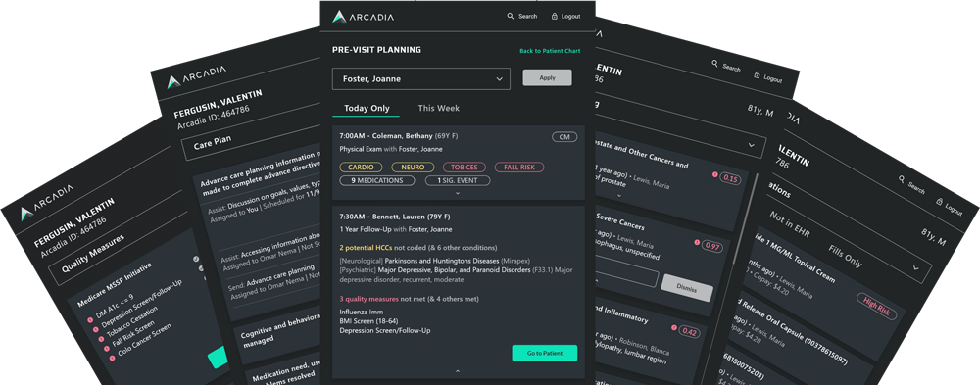Click the Parkinsons and Huntingtons Diseases entry
The image size is (980, 385).
click(441, 260)
